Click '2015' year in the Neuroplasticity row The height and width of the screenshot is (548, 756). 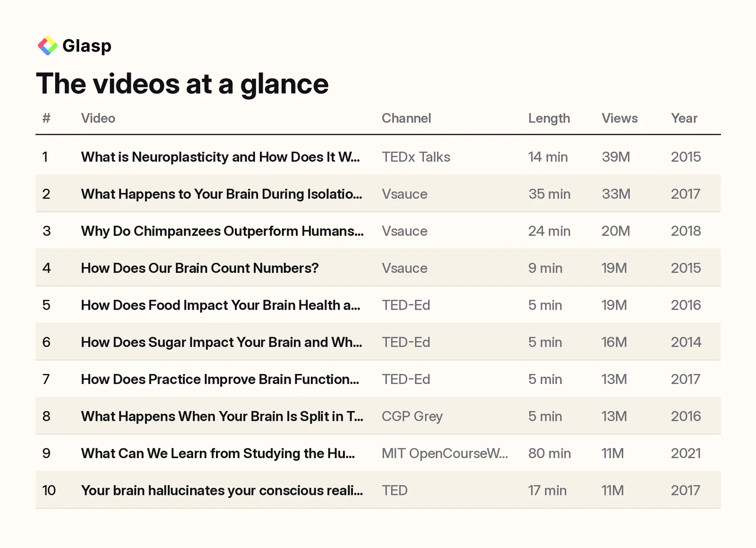(x=686, y=157)
